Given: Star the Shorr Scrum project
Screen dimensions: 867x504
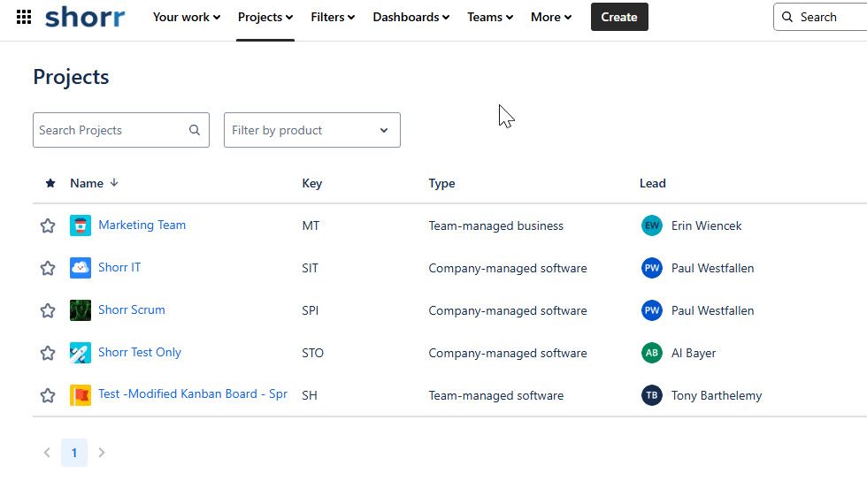Looking at the screenshot, I should (48, 310).
